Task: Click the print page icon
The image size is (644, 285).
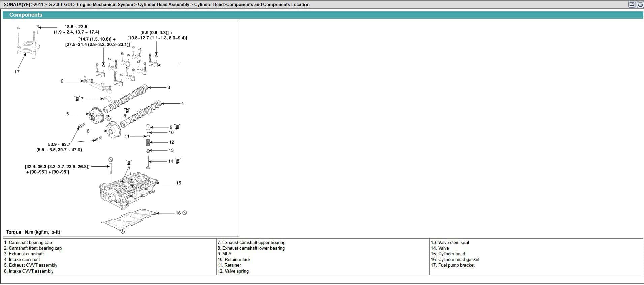Action: coord(640,4)
